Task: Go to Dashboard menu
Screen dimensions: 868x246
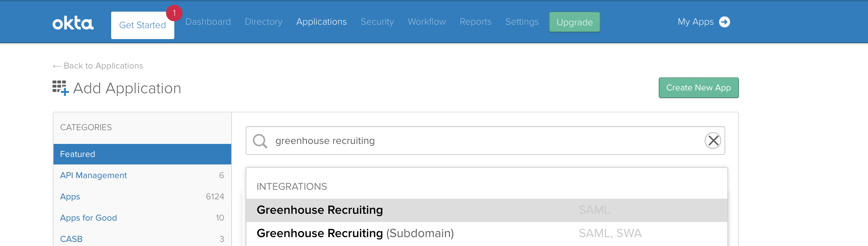Action: coord(208,22)
